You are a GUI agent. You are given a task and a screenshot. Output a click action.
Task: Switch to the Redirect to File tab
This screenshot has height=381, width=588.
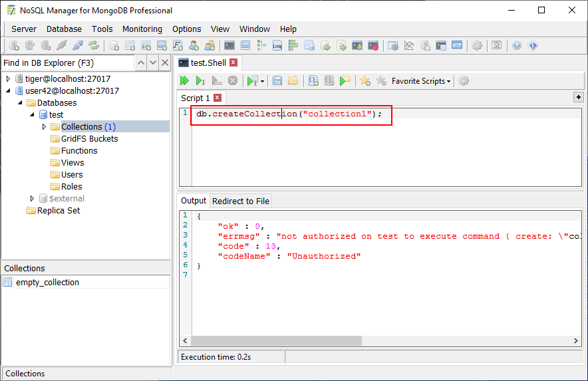[x=241, y=201]
